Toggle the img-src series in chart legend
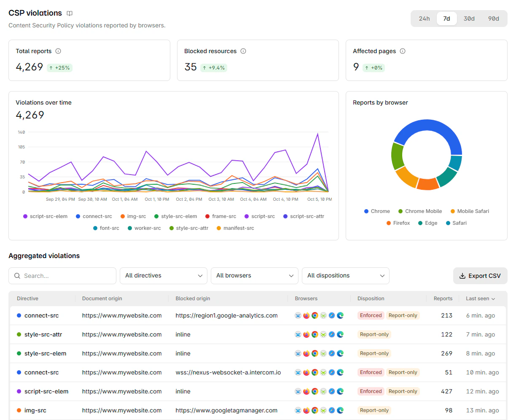 pyautogui.click(x=133, y=216)
